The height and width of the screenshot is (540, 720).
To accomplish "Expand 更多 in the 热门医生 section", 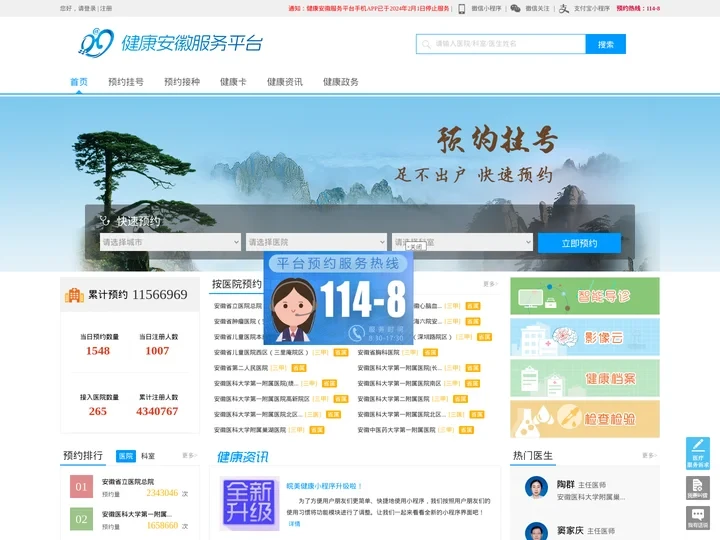I will (649, 456).
